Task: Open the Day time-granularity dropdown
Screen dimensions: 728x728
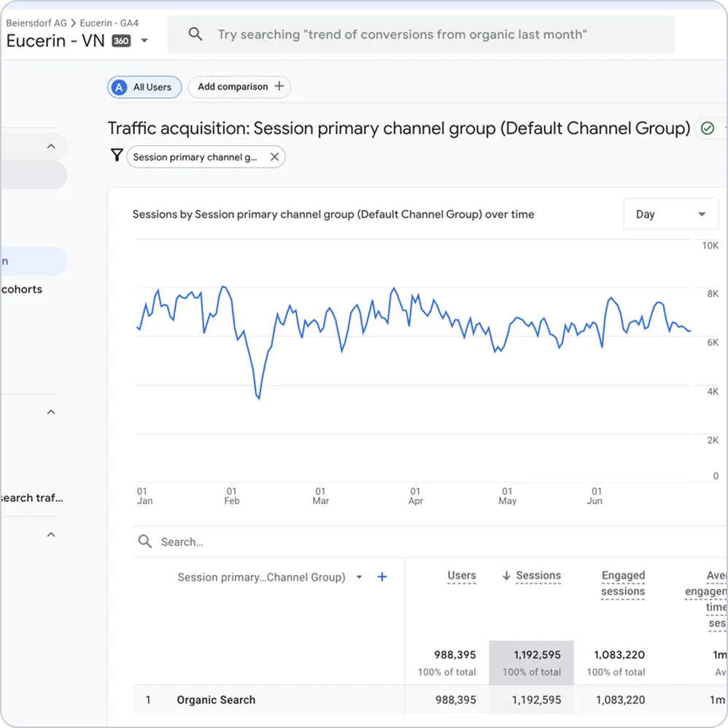Action: pyautogui.click(x=670, y=214)
